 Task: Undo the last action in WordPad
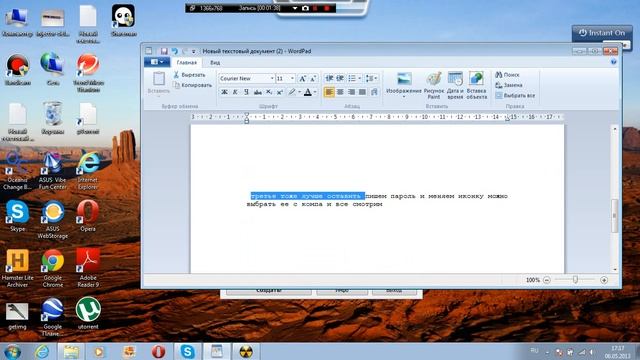tap(175, 51)
